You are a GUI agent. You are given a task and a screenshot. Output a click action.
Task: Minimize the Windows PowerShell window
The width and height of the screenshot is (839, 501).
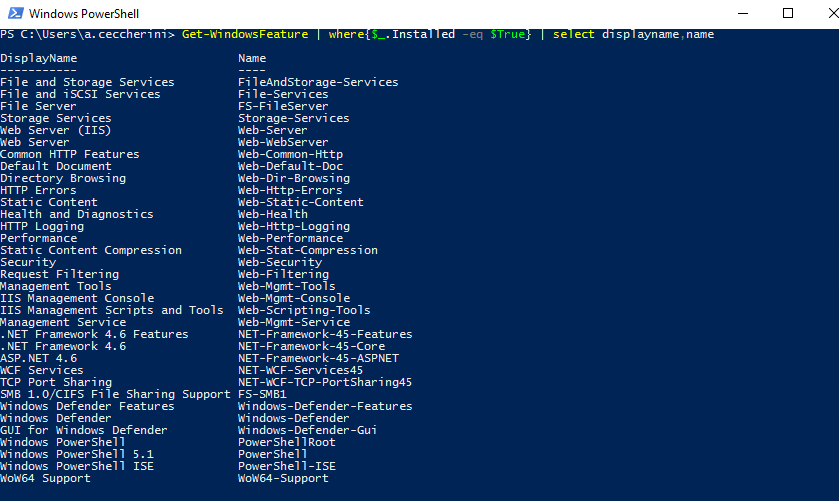click(x=743, y=13)
